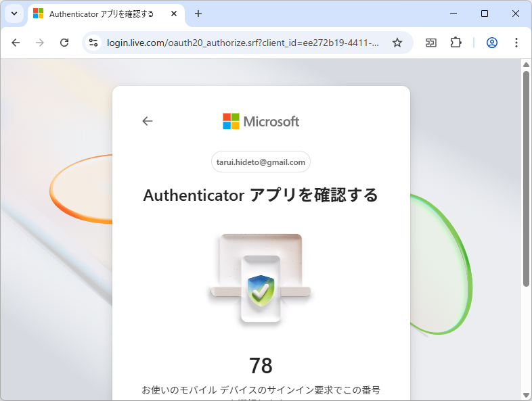Image resolution: width=532 pixels, height=401 pixels.
Task: Click the number 78 verification code
Action: [x=261, y=366]
